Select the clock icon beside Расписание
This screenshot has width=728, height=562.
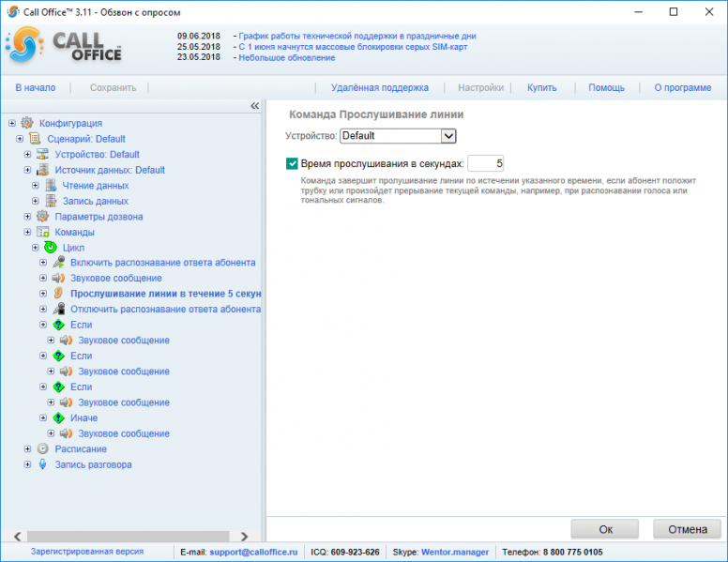43,448
